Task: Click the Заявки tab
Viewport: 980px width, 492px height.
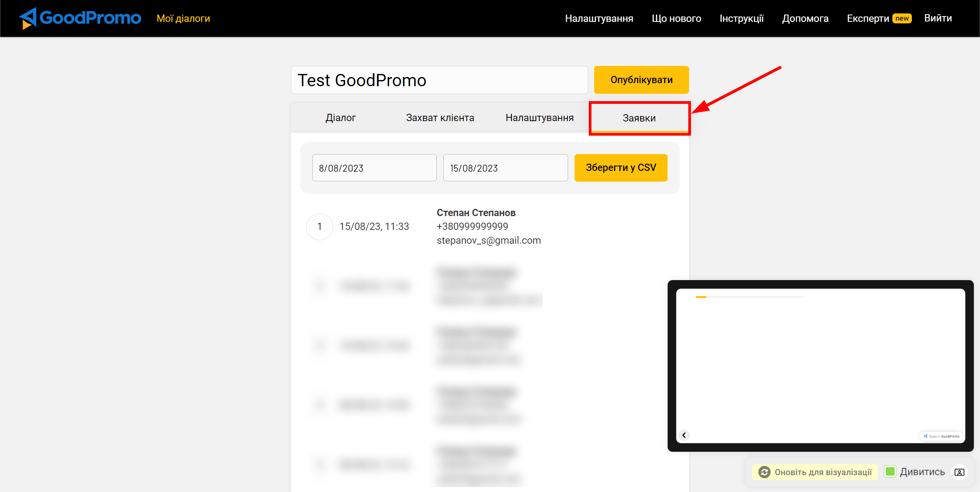Action: 639,118
